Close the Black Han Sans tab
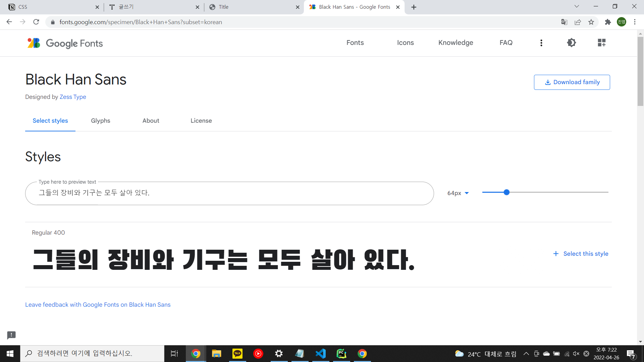The image size is (644, 362). click(398, 7)
